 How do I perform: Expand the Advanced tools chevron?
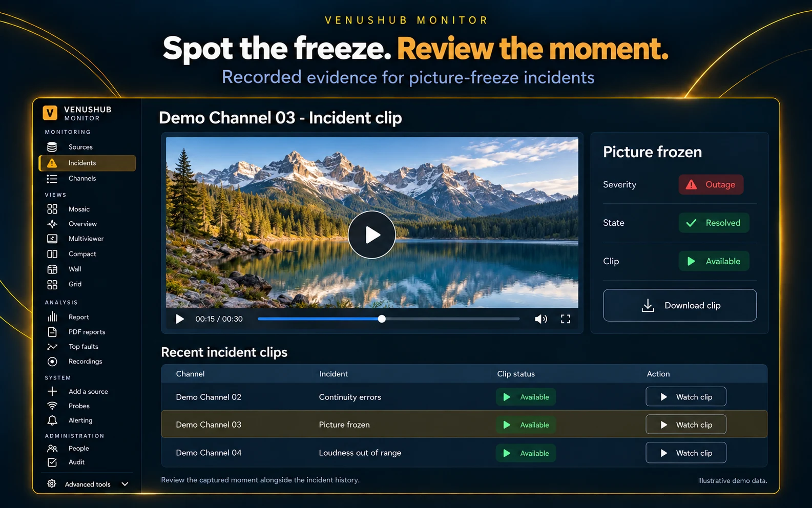coord(125,484)
